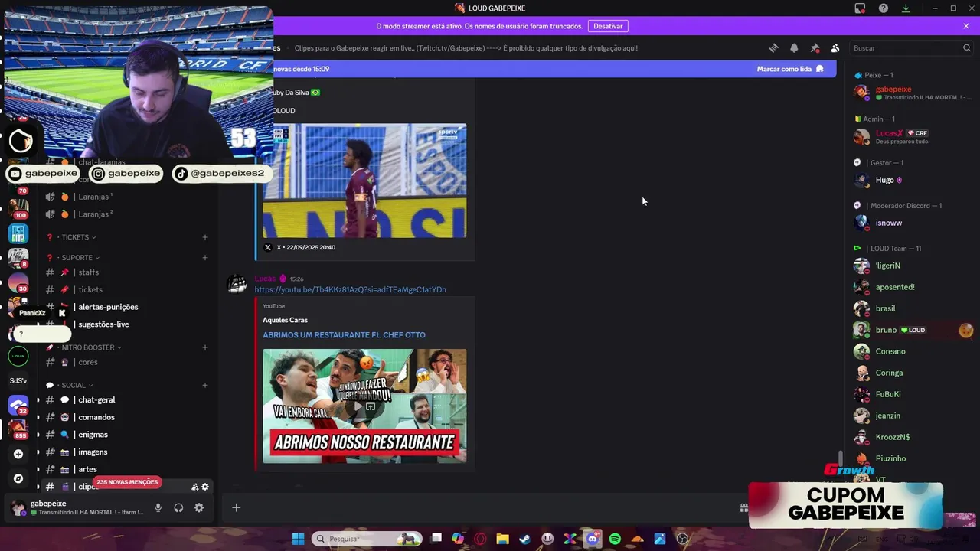The image size is (980, 551).
Task: Open File Explorer from taskbar
Action: [x=502, y=539]
